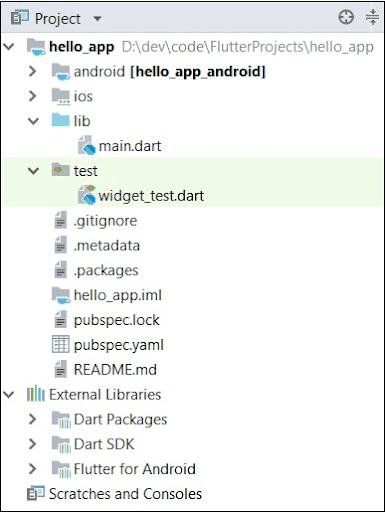Expand Flutter for Android library
385x512 pixels.
[33, 469]
